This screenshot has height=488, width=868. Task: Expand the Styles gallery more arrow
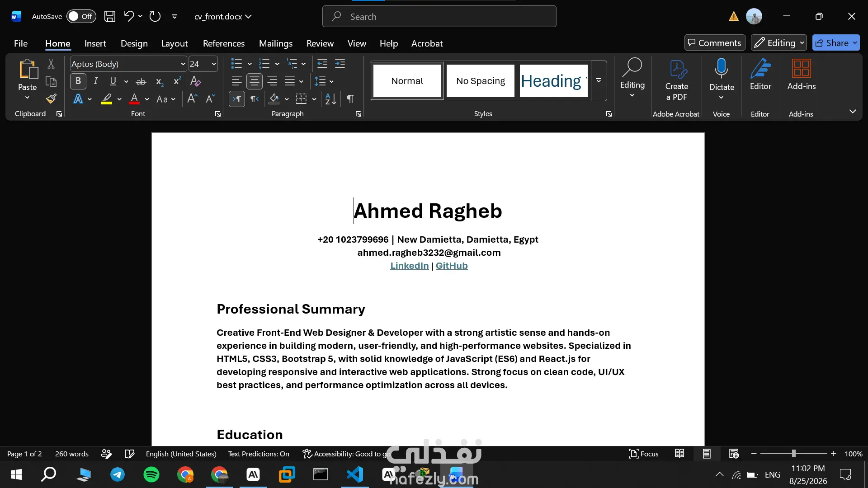(x=599, y=80)
